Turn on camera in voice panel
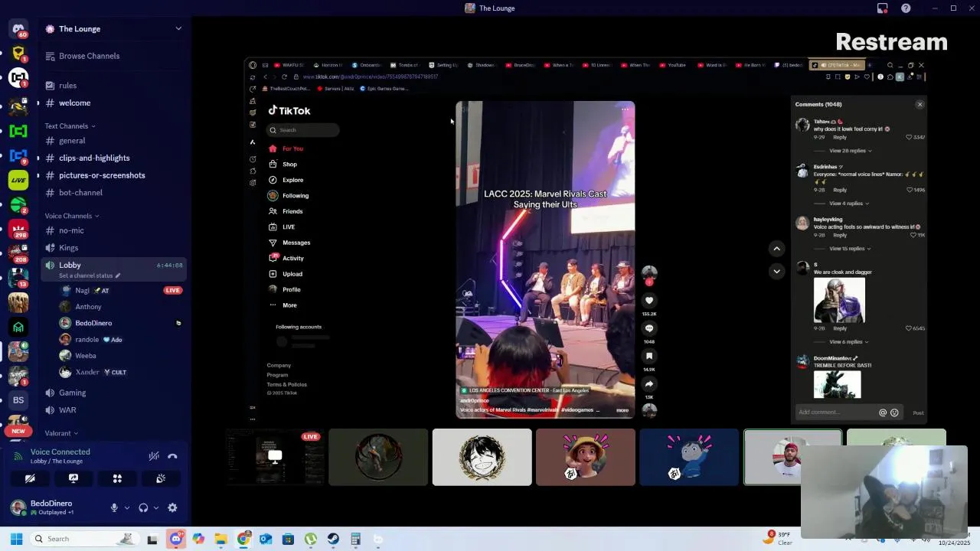The image size is (980, 551). (30, 478)
